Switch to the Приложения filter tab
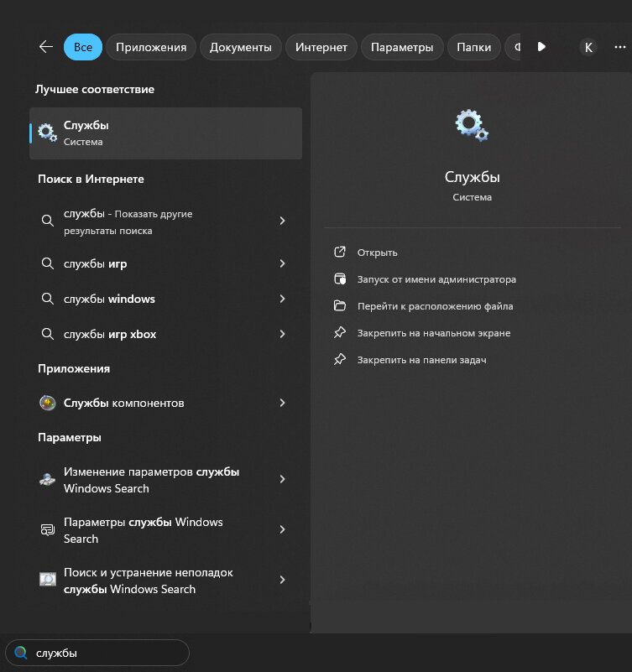The image size is (632, 672). pos(151,47)
